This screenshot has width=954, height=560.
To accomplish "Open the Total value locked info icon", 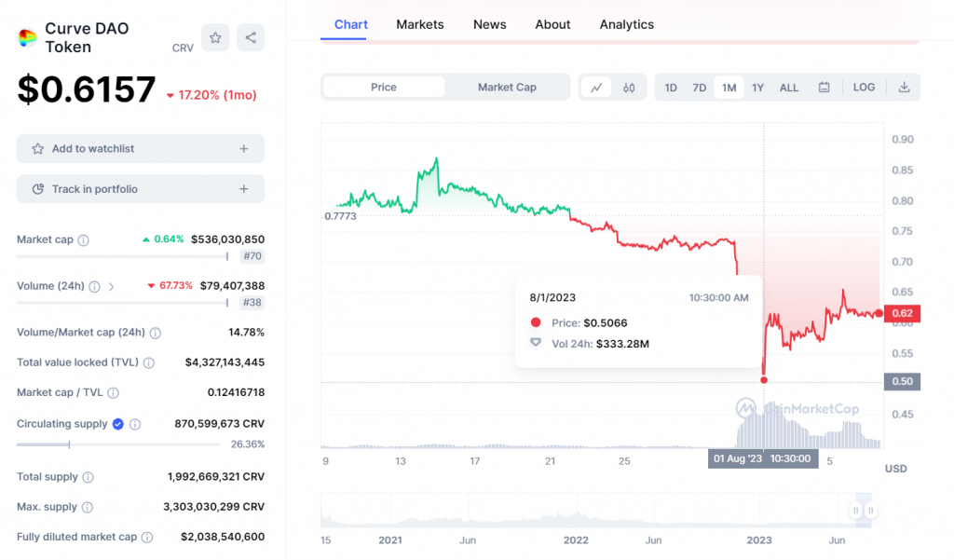I will 148,362.
